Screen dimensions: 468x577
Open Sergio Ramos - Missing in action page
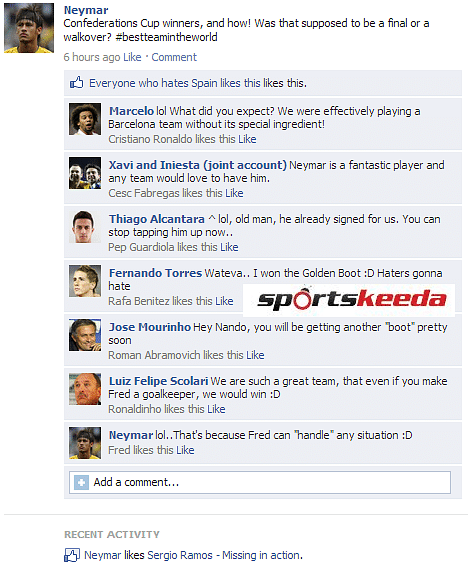click(x=224, y=555)
